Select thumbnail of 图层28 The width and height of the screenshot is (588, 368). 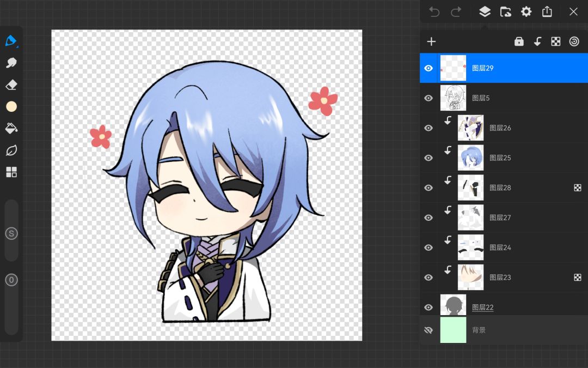470,188
